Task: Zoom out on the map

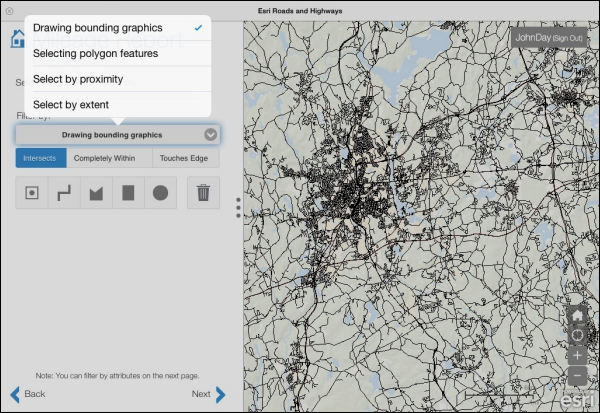Action: 577,376
